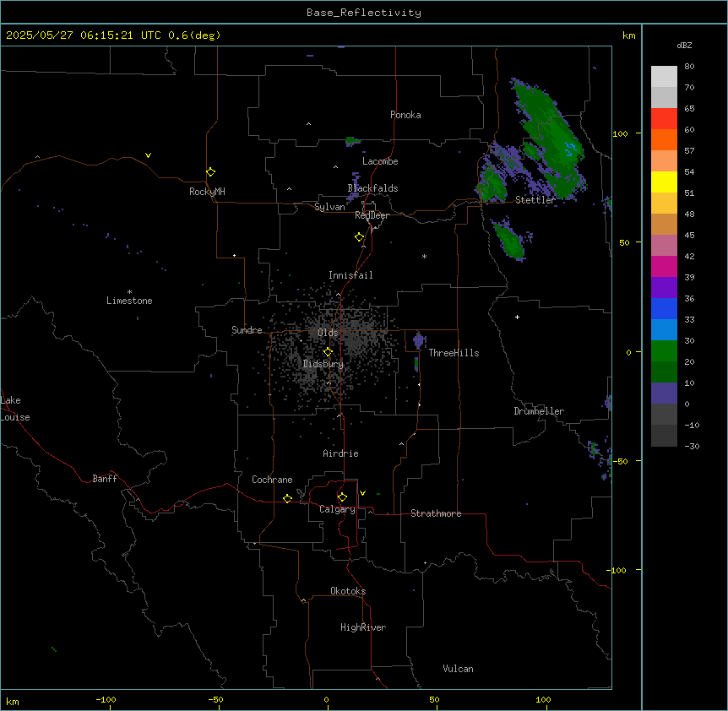Click the Didsbury label
The width and height of the screenshot is (728, 711).
[x=323, y=364]
